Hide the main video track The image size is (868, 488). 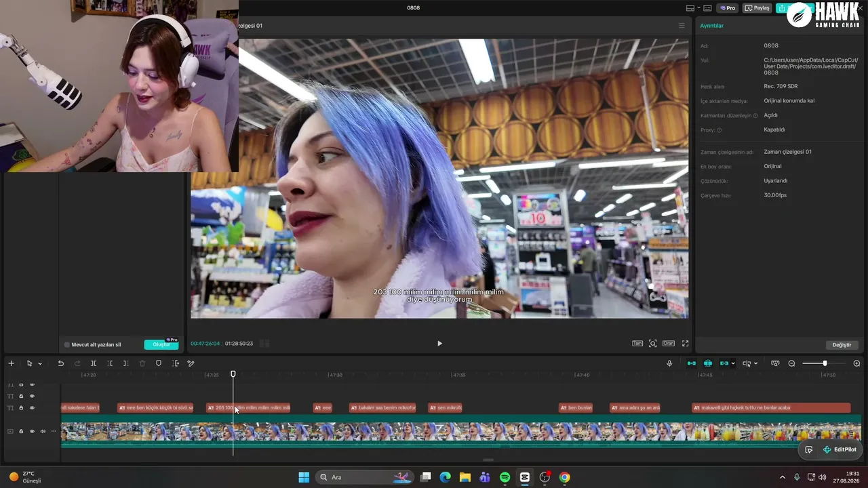[32, 431]
